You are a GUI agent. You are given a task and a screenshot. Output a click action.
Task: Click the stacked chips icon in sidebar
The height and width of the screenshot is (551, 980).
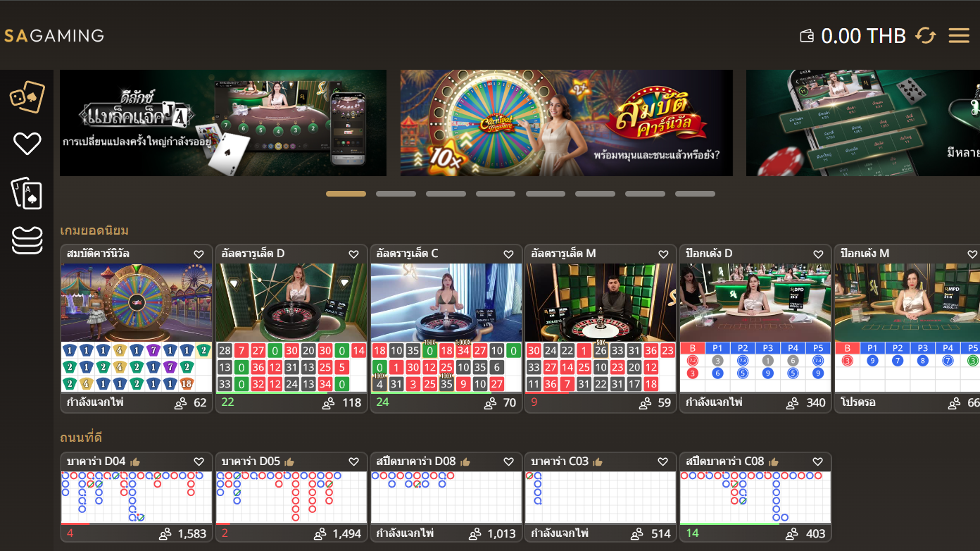click(27, 240)
